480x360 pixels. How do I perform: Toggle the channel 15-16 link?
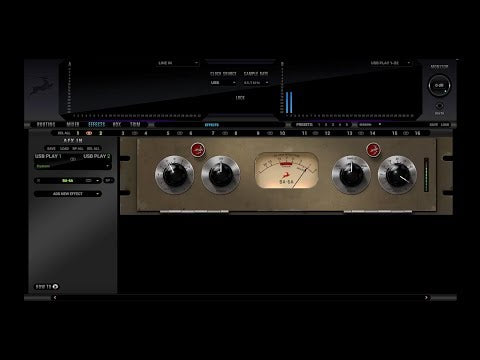coord(406,133)
